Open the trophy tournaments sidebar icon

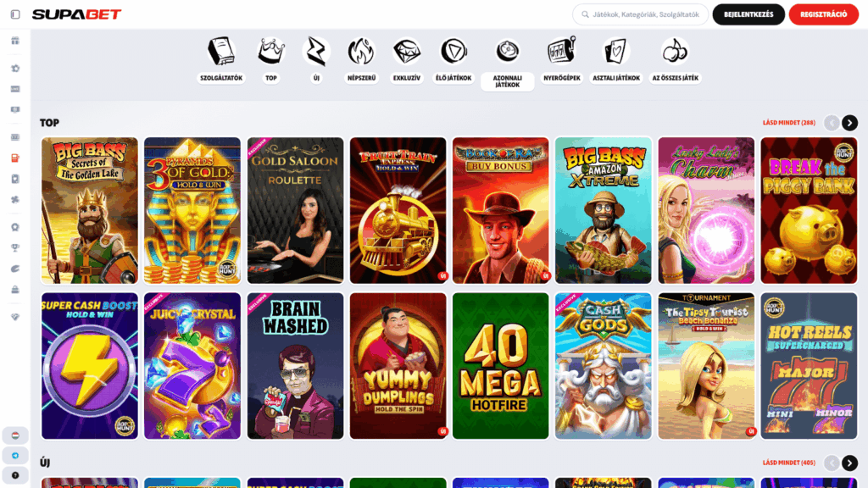15,248
